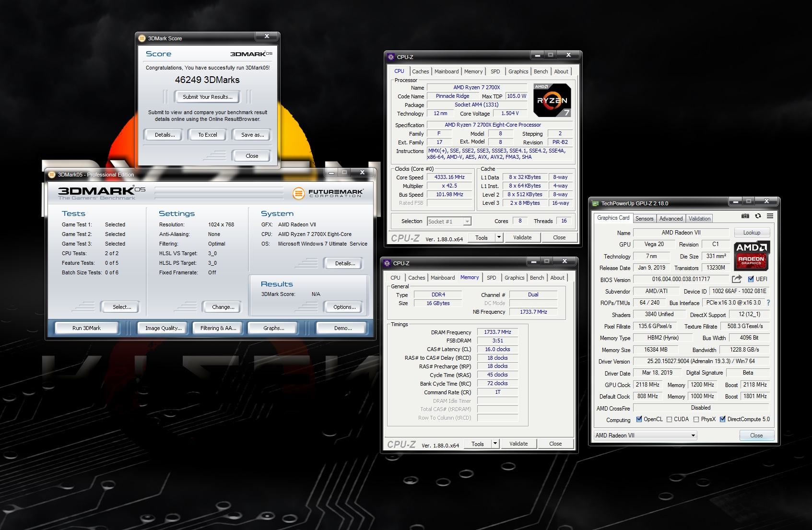Click the 3DMark Score window title icon
Image resolution: width=812 pixels, height=530 pixels.
[142, 38]
